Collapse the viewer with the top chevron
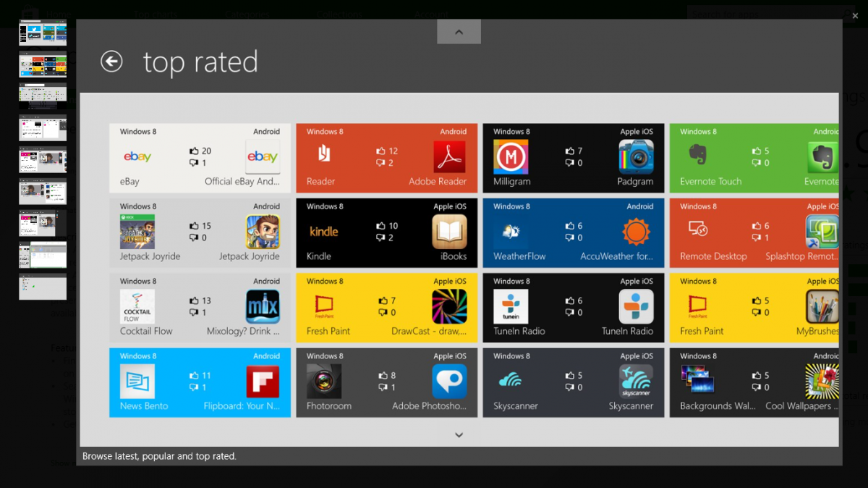 [459, 32]
